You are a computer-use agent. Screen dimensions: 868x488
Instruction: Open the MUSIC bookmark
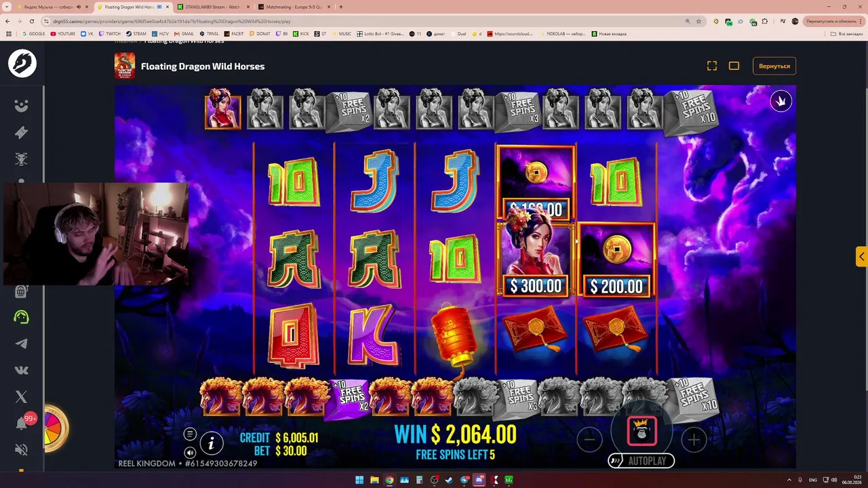[341, 34]
